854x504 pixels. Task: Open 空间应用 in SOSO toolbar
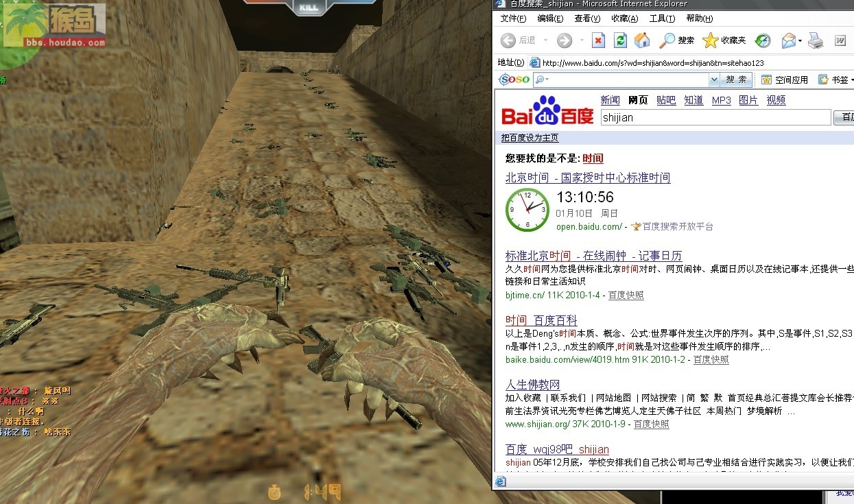pos(785,80)
